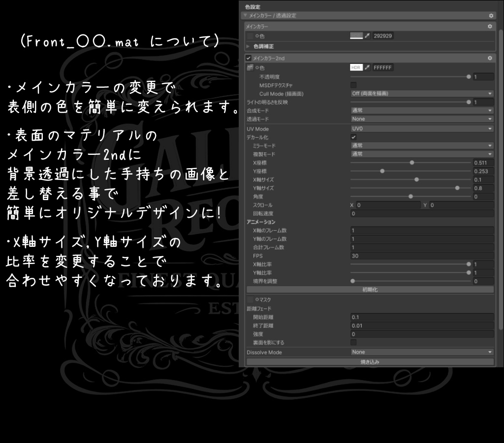Open the メインカラー2nd gear menu
This screenshot has width=504, height=443.
pos(491,58)
